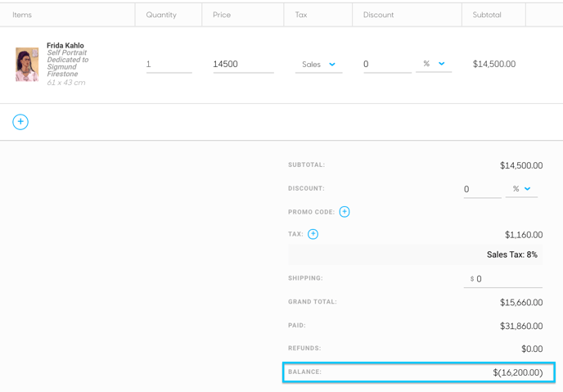Add a tax using the plus icon
563x392 pixels.
coord(313,234)
